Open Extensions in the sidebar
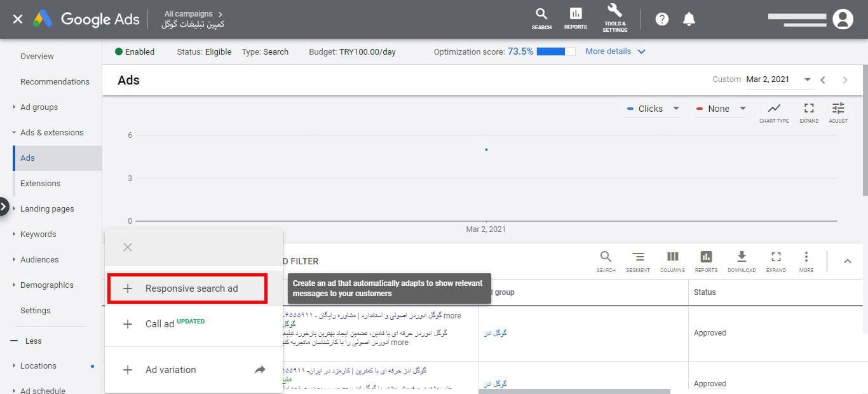The height and width of the screenshot is (394, 868). tap(40, 183)
